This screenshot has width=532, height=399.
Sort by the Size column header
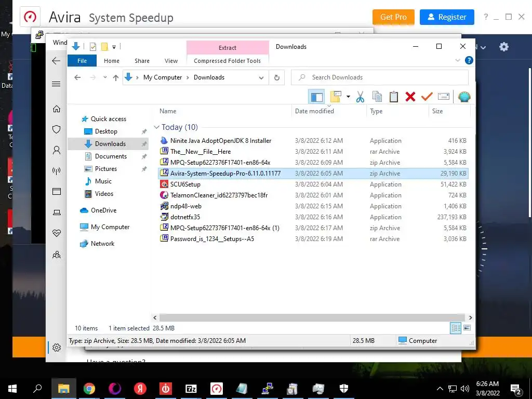point(449,111)
